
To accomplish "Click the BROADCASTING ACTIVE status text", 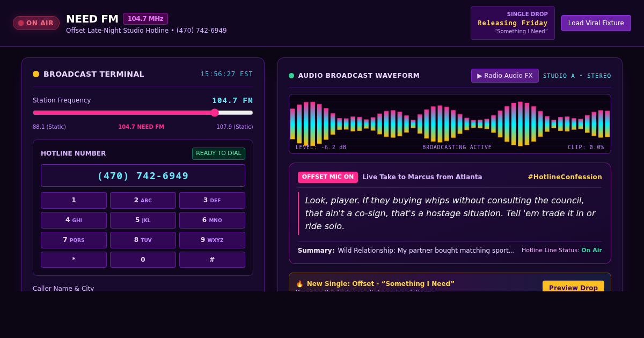I will (x=457, y=147).
